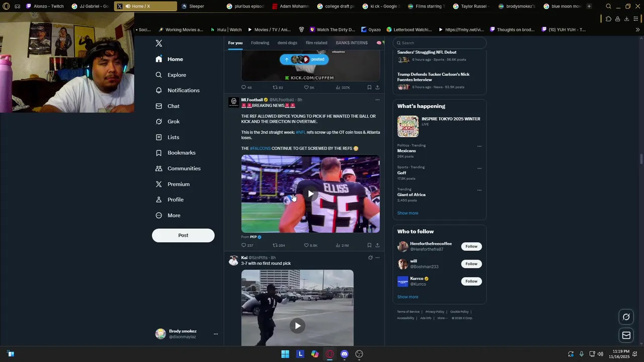Viewport: 644px width, 362px height.
Task: Click the Post button
Action: [183, 235]
